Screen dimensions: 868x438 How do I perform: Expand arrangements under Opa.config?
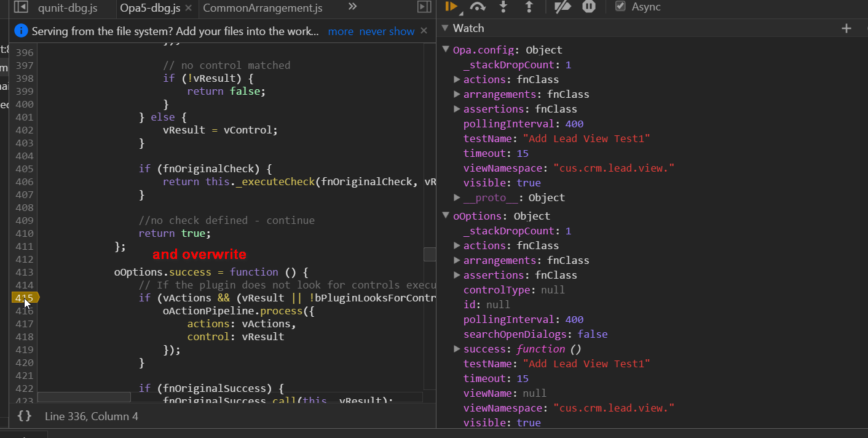(x=457, y=94)
